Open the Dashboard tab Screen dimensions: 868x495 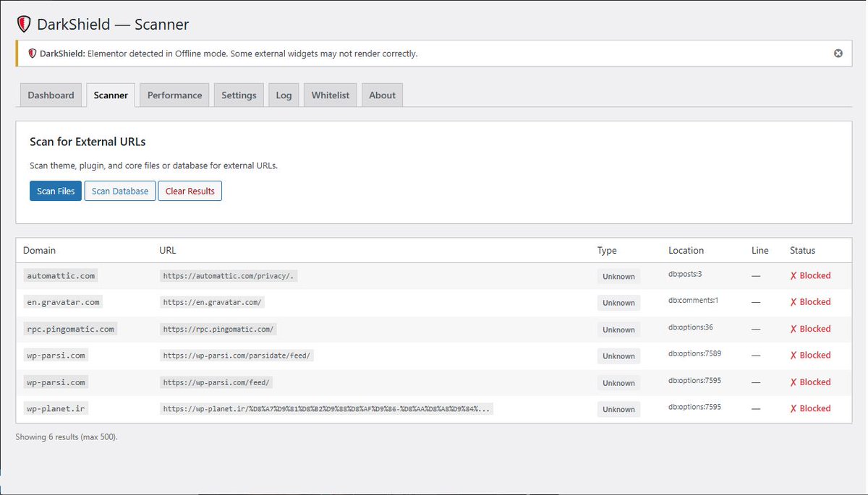(51, 95)
